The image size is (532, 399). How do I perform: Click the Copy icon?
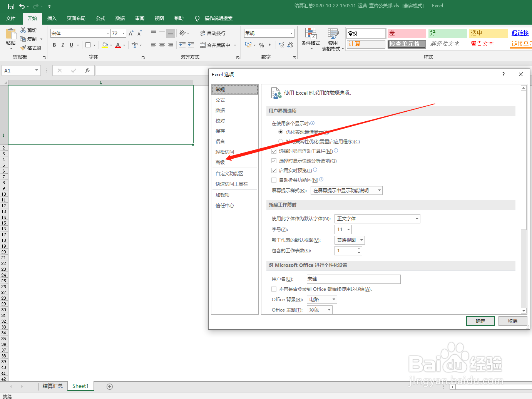click(23, 39)
